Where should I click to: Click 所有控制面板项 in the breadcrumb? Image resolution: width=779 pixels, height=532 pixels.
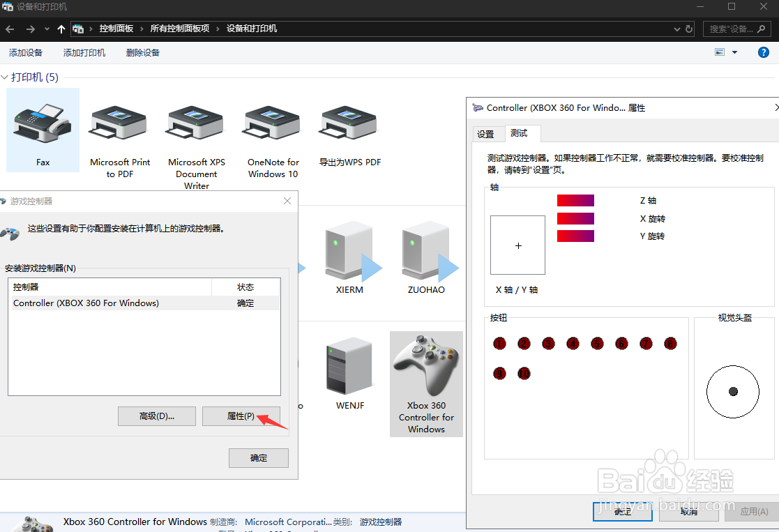180,29
